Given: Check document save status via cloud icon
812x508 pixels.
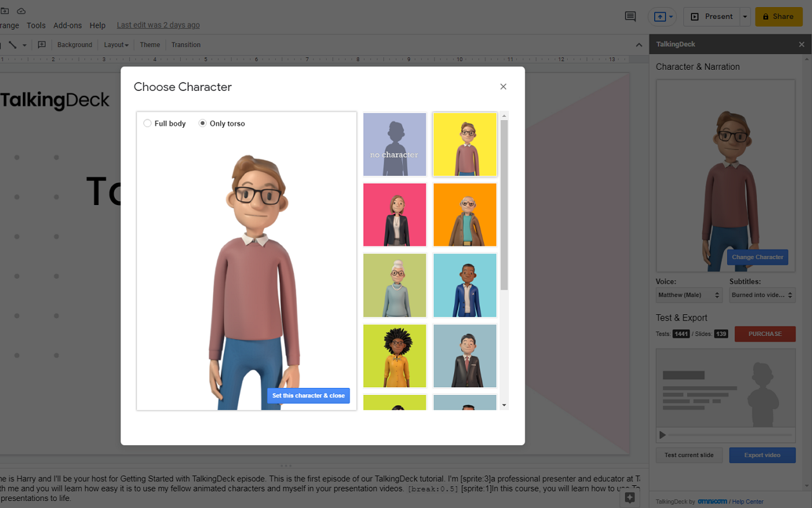Looking at the screenshot, I should [21, 11].
